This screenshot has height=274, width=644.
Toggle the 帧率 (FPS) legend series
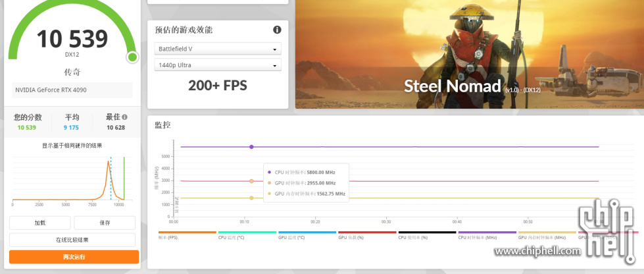point(187,235)
